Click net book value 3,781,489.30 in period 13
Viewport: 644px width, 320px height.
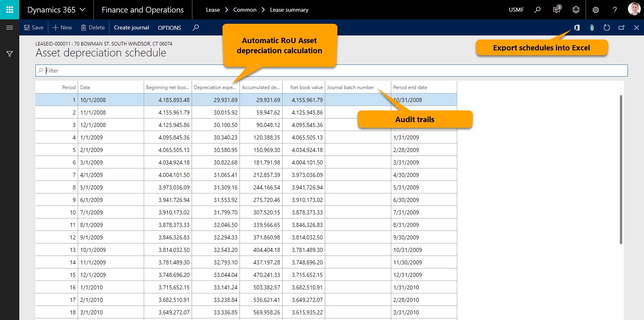pos(304,250)
